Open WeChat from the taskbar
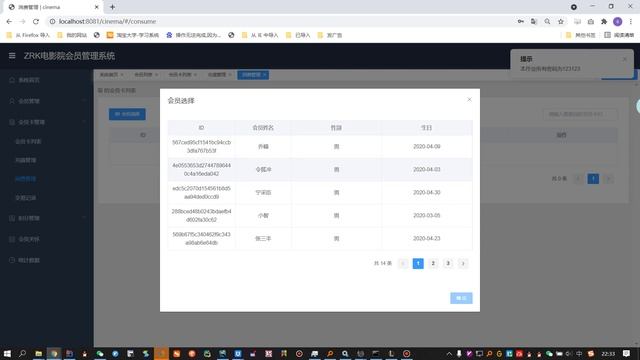This screenshot has height=360, width=640. pyautogui.click(x=100, y=353)
